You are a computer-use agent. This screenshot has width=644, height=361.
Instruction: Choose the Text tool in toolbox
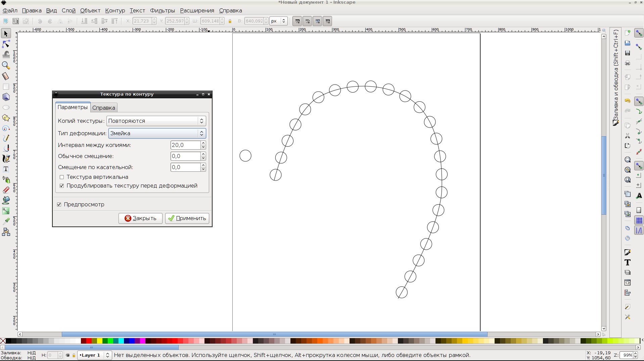pyautogui.click(x=6, y=169)
